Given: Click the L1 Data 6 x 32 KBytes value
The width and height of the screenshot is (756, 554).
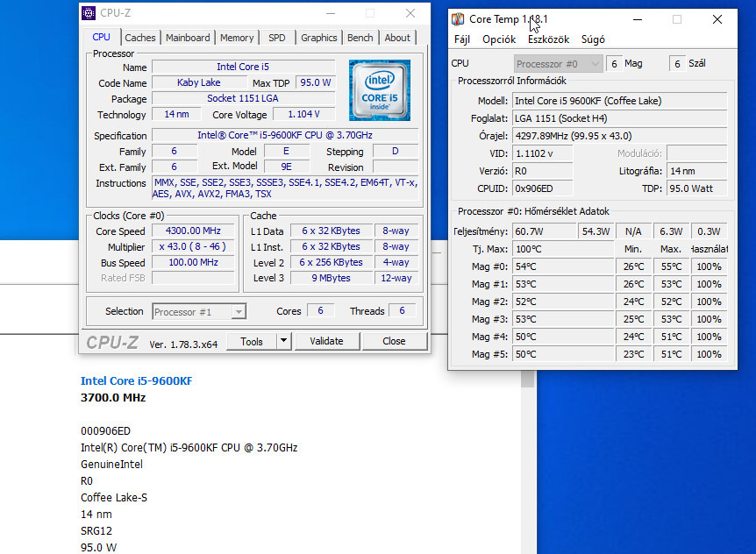Looking at the screenshot, I should (x=332, y=231).
